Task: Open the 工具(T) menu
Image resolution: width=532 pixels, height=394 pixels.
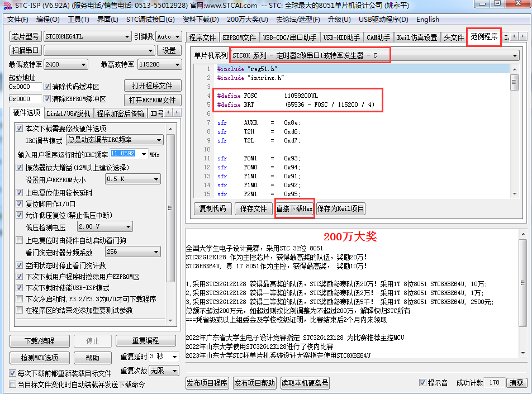Action: [x=78, y=20]
